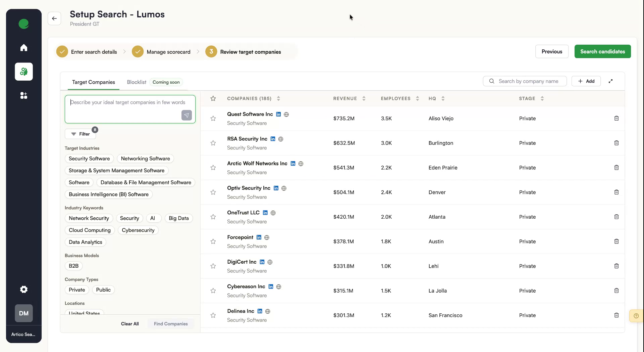Select the Home icon in the sidebar
644x352 pixels.
[x=23, y=47]
